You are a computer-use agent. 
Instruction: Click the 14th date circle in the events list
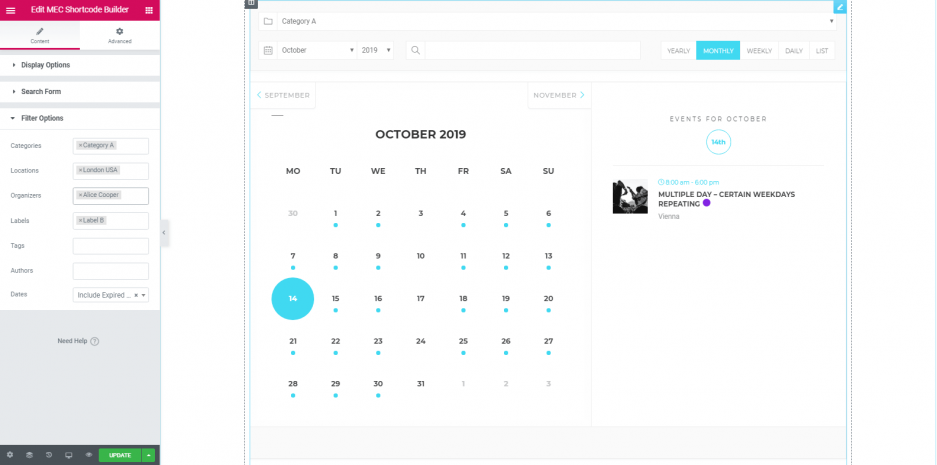[x=718, y=142]
